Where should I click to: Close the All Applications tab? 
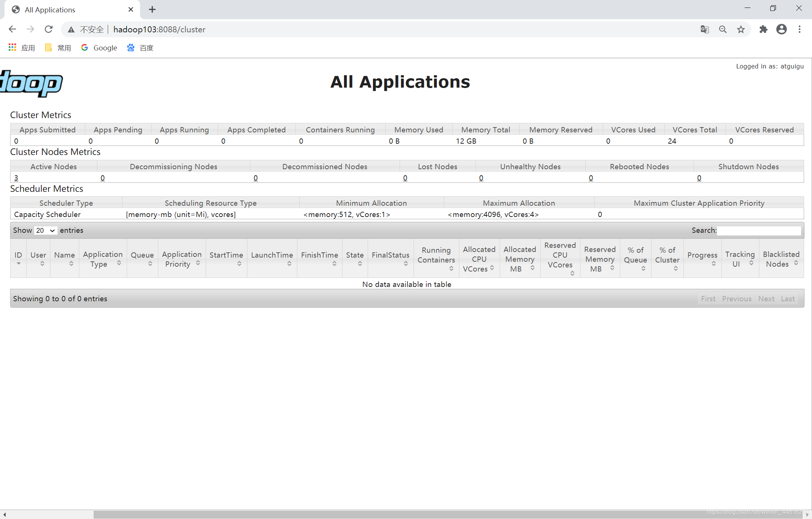pyautogui.click(x=131, y=10)
